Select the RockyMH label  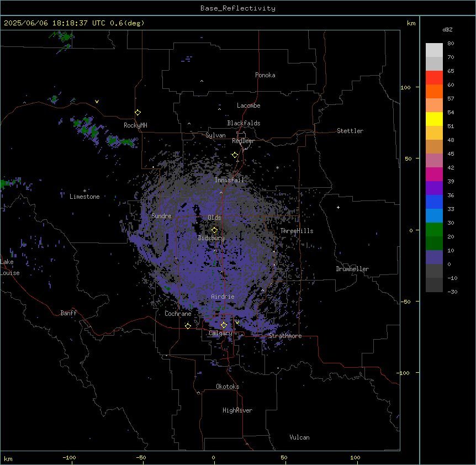point(135,125)
